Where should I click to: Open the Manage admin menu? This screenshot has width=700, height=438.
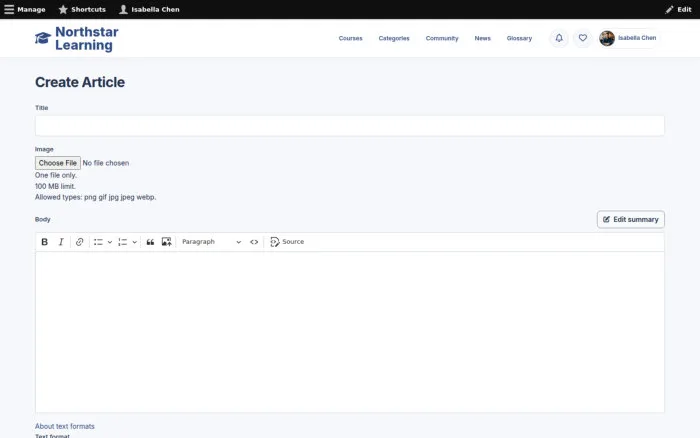coord(25,9)
